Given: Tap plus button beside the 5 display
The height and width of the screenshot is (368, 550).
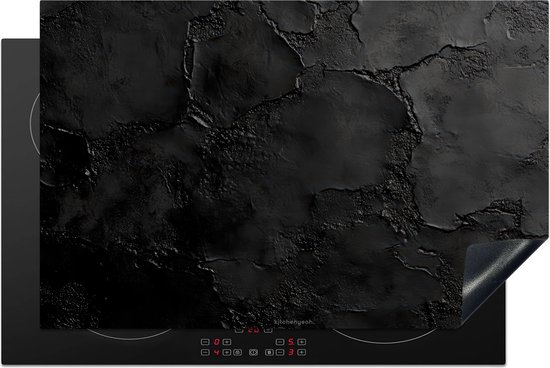Looking at the screenshot, I should click(x=302, y=342).
